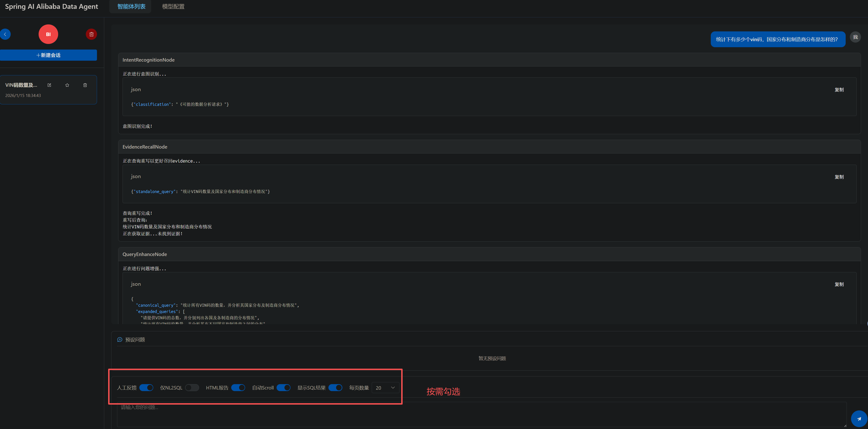Click the 新建会话 button
This screenshot has width=868, height=429.
coord(49,55)
